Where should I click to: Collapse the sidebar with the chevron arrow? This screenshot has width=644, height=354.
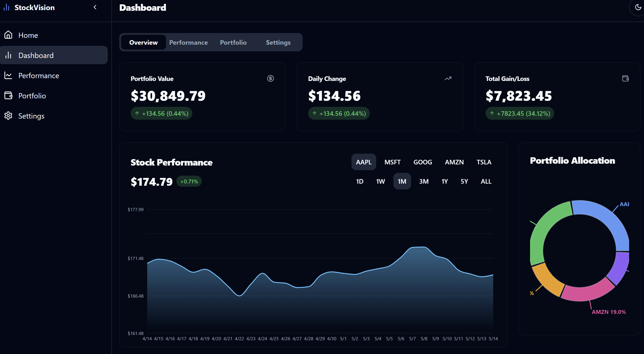95,7
